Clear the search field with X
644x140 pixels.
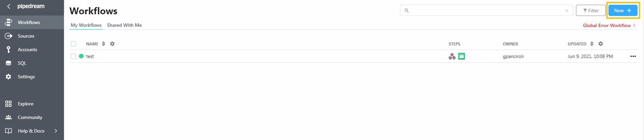[567, 11]
